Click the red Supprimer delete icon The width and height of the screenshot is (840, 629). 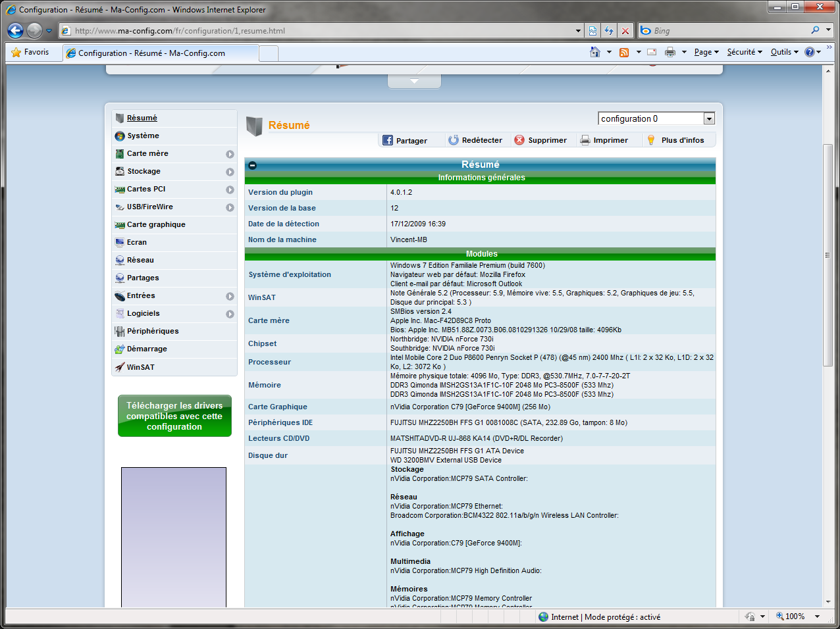point(519,140)
